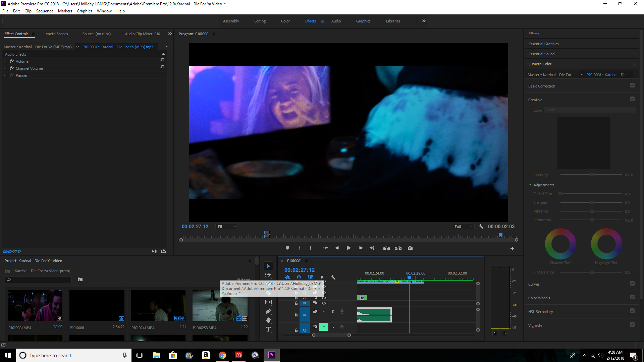Open the Look dropdown
644x362 pixels.
(590, 110)
